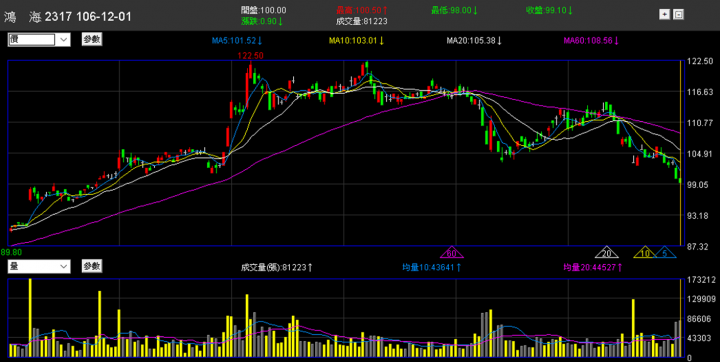The width and height of the screenshot is (720, 362).
Task: Click the 最高:100.50 high price text
Action: [362, 10]
